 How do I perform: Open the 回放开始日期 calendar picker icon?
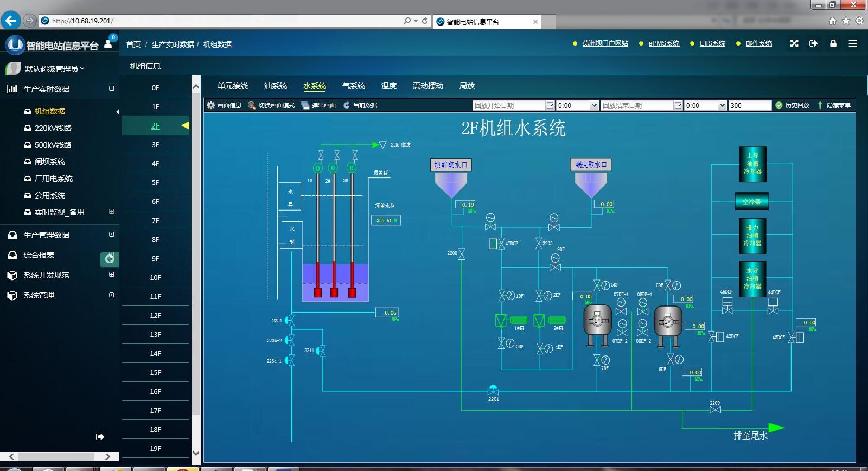[550, 105]
